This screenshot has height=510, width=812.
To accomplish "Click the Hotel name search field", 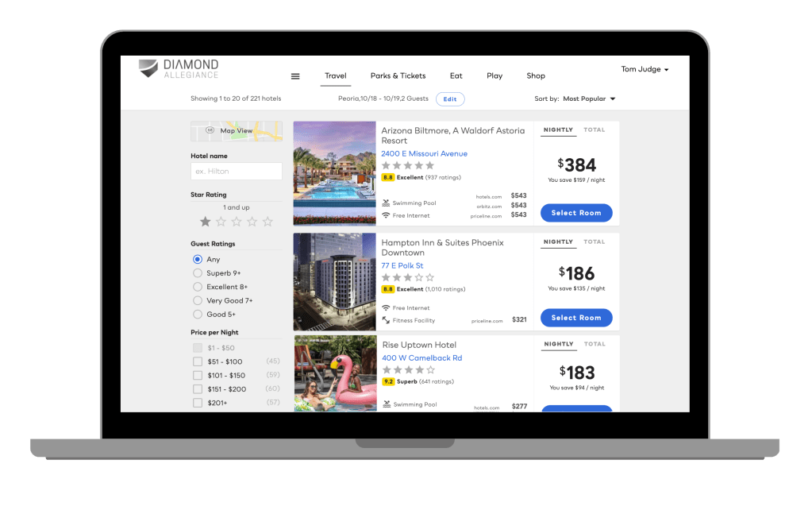I will (x=237, y=172).
